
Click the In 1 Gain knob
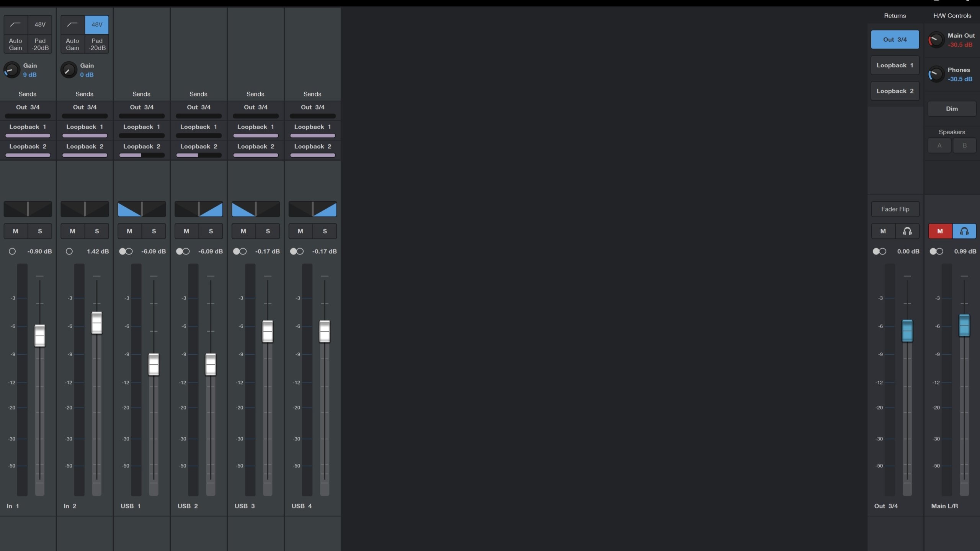pyautogui.click(x=12, y=70)
